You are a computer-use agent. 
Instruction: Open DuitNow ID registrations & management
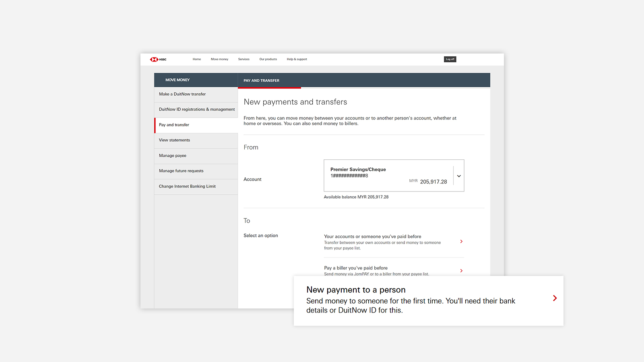pos(196,109)
